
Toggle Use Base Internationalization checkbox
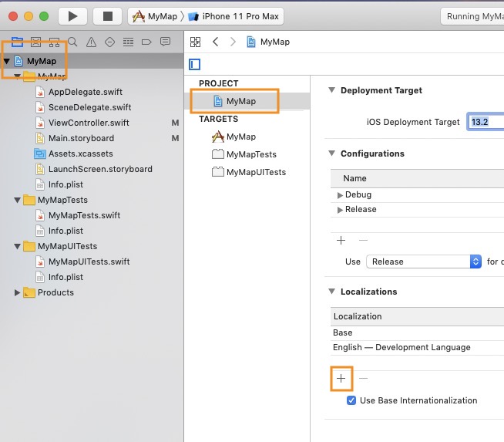point(351,400)
